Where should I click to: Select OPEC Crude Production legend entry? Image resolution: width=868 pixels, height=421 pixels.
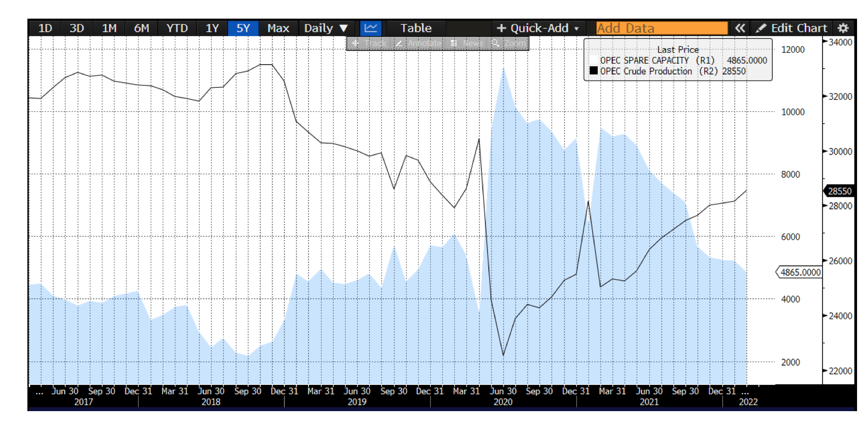pos(668,71)
